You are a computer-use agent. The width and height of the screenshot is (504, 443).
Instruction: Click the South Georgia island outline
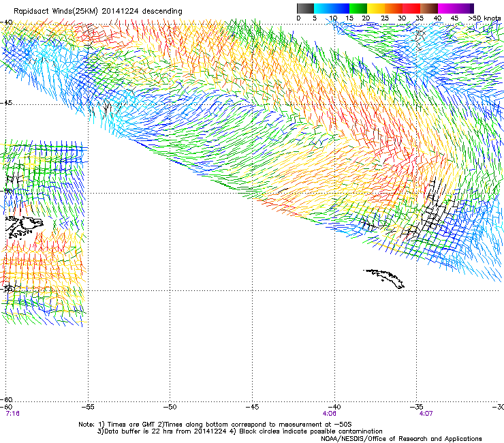(x=384, y=279)
